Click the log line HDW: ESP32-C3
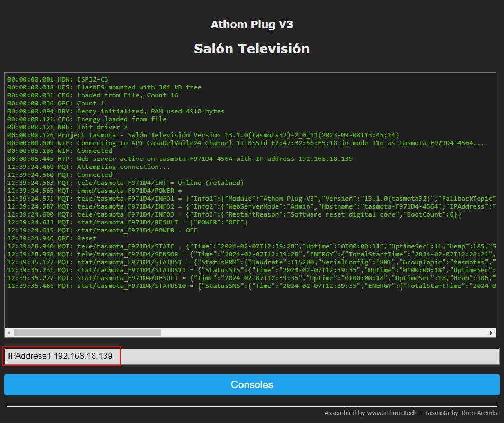The image size is (504, 423). [x=58, y=79]
